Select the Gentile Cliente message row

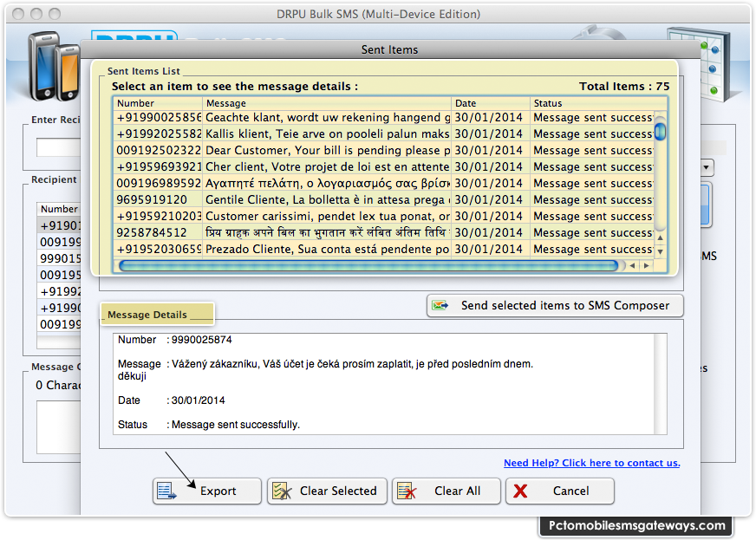(x=383, y=199)
